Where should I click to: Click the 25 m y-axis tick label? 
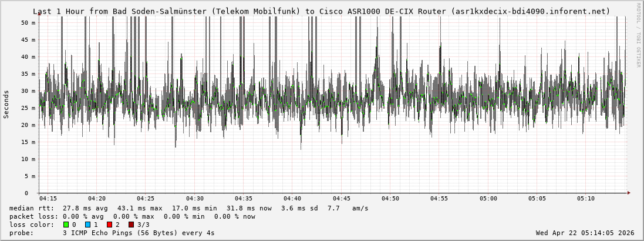click(x=28, y=108)
